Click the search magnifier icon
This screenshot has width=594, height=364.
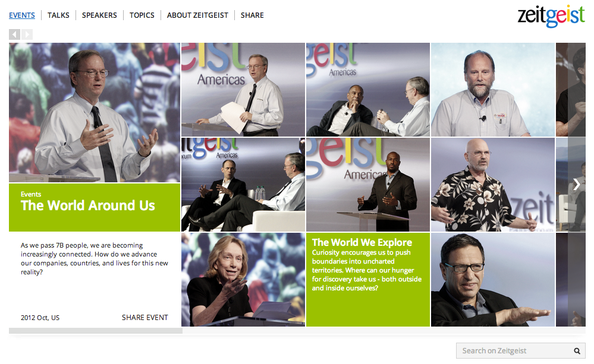577,351
